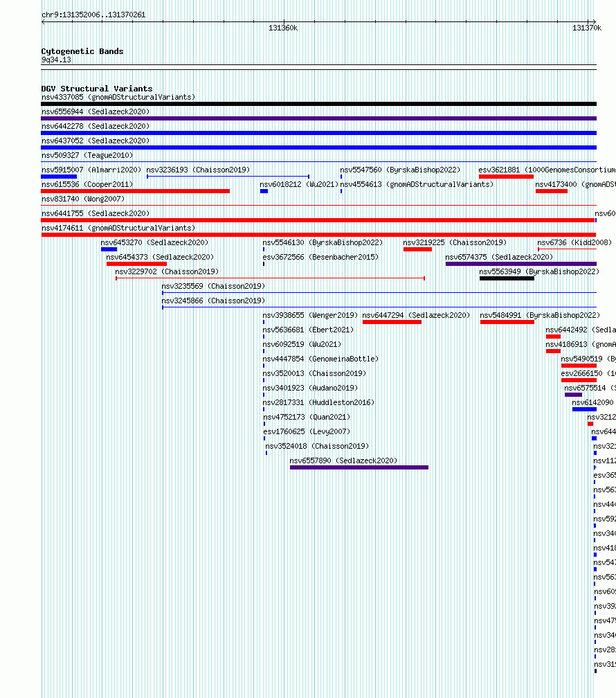Select the nsv5484991 (ByrskaBishop2022) label
The height and width of the screenshot is (698, 616).
(x=540, y=315)
